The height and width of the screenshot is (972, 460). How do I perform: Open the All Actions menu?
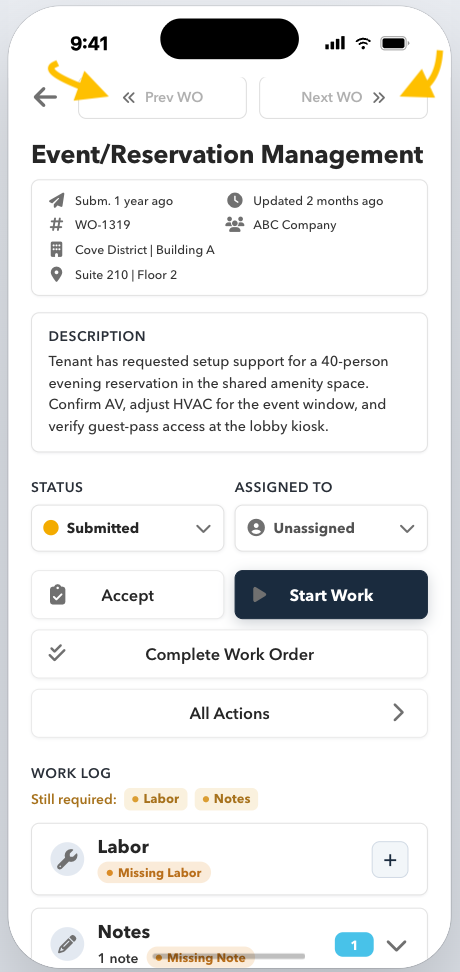[x=229, y=714]
